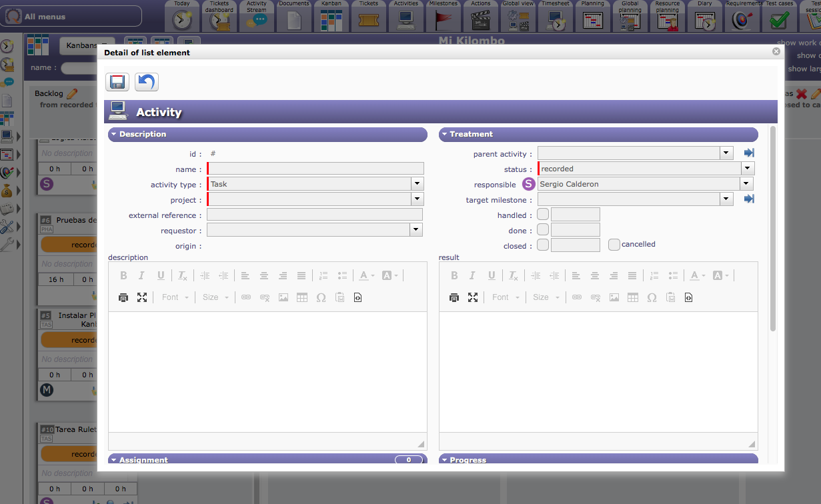Insert special character in description editor
821x504 pixels.
pos(321,297)
